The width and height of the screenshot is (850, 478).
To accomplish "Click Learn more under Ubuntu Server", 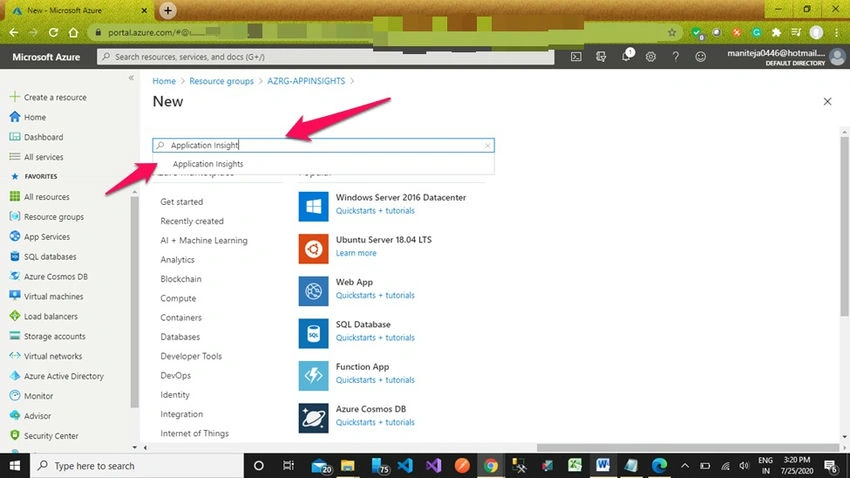I will tap(356, 253).
